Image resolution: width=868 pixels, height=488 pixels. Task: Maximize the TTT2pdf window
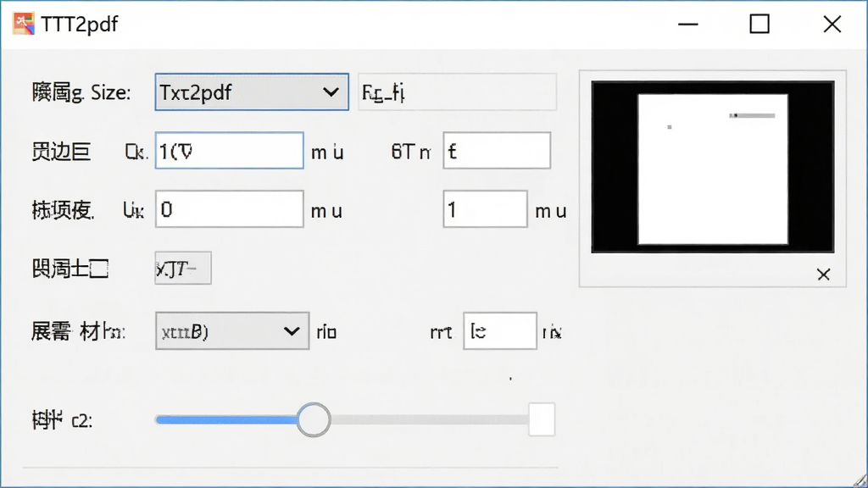coord(759,25)
